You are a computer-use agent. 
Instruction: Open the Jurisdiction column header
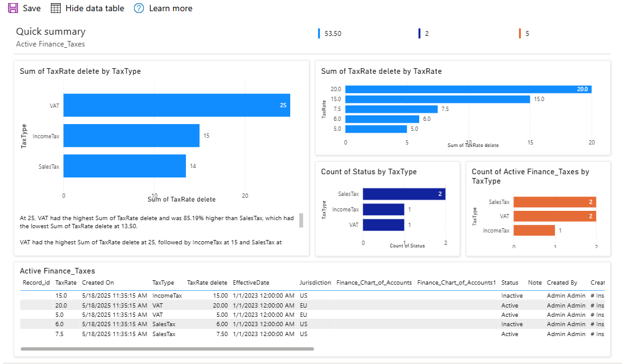pos(315,282)
